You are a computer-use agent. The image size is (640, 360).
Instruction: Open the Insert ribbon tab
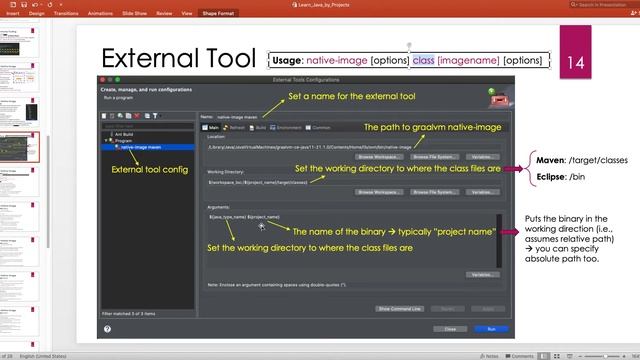13,13
